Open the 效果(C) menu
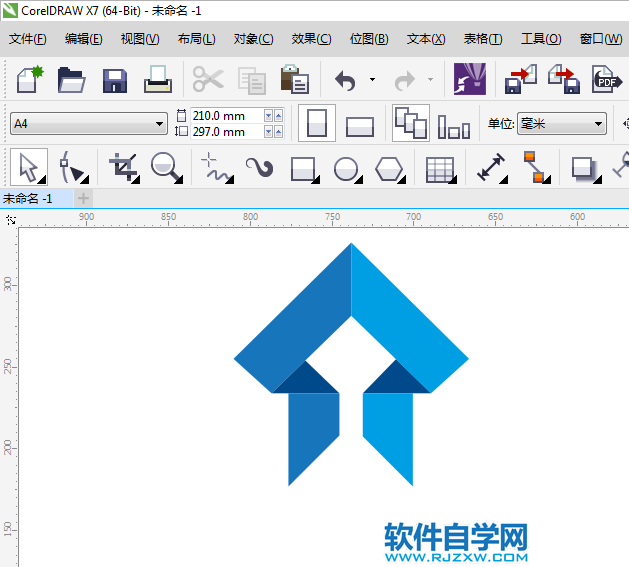629x567 pixels. (311, 39)
